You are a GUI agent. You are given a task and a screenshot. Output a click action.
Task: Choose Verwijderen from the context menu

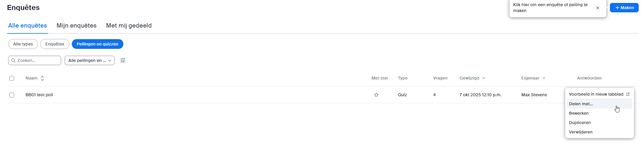(581, 132)
